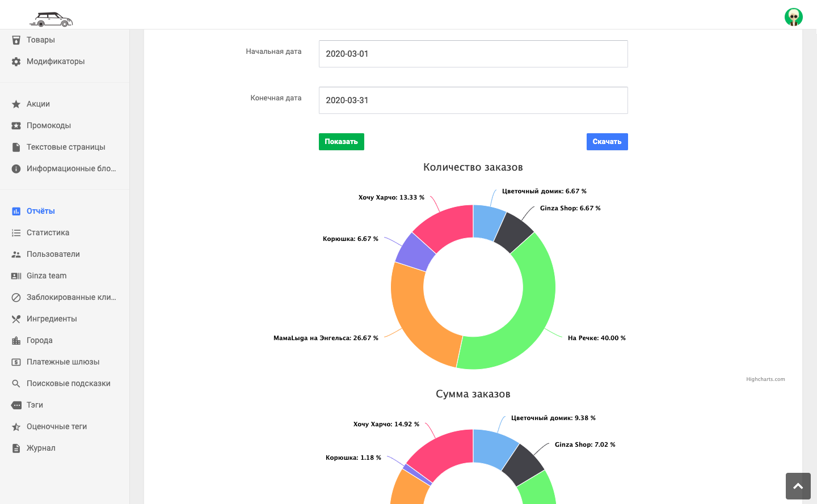Click the Ингредиенты utensils icon
The width and height of the screenshot is (817, 504).
click(16, 319)
